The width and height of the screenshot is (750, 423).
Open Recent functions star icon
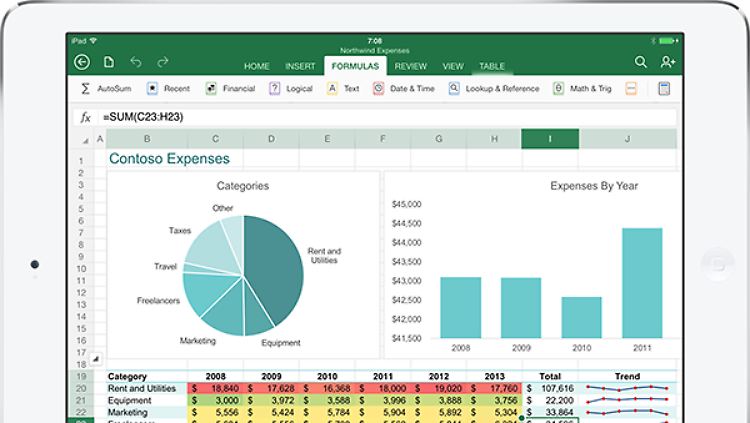click(x=152, y=89)
